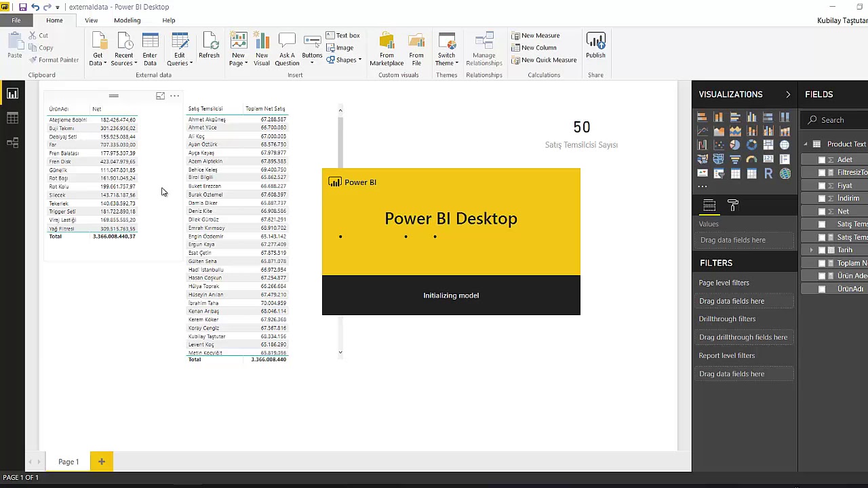This screenshot has height=488, width=868.
Task: Add a new page with plus button
Action: point(101,462)
